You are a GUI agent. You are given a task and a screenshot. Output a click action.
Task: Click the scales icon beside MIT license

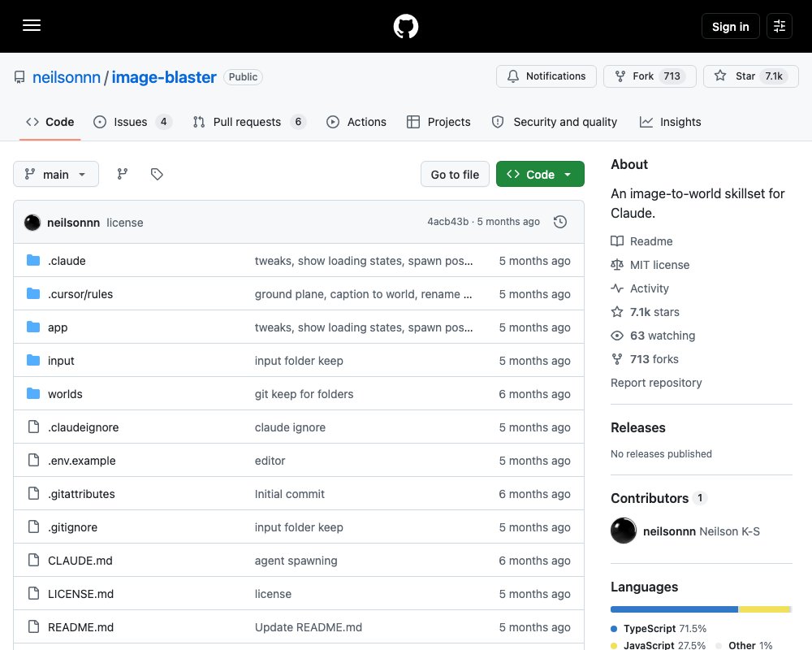617,265
